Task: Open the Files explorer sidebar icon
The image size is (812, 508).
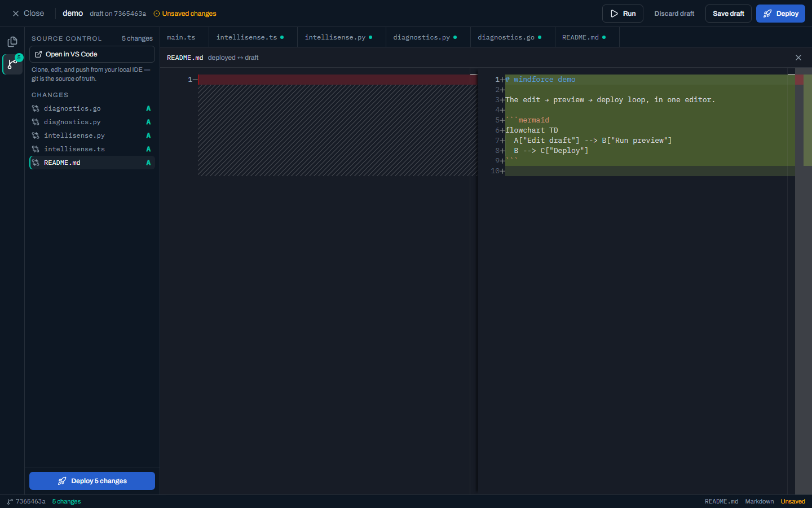Action: tap(12, 42)
